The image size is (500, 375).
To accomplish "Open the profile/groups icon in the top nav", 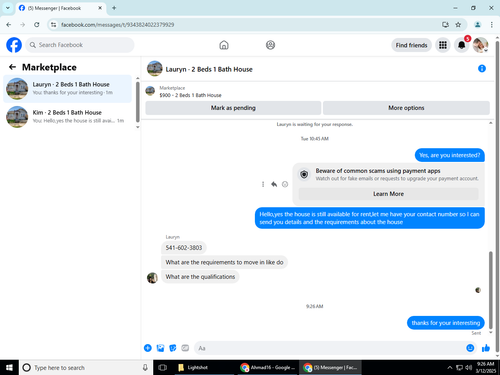I will 270,45.
